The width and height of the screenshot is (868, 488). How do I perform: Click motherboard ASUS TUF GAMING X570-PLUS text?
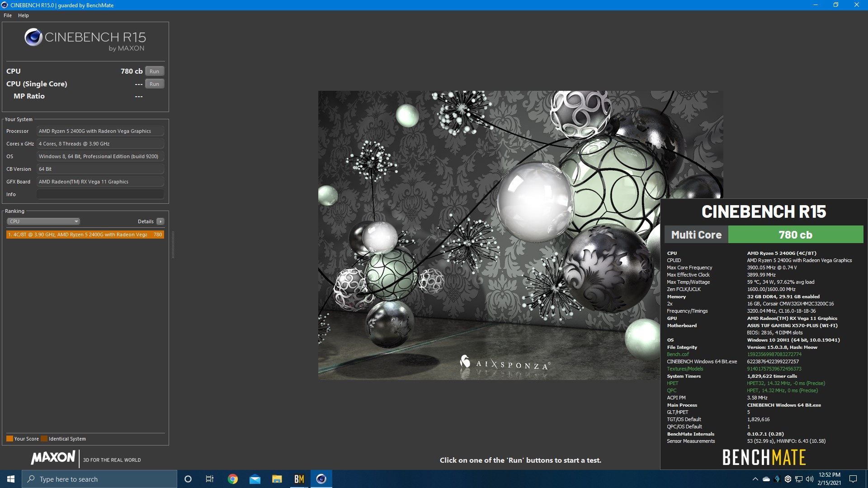pos(792,325)
